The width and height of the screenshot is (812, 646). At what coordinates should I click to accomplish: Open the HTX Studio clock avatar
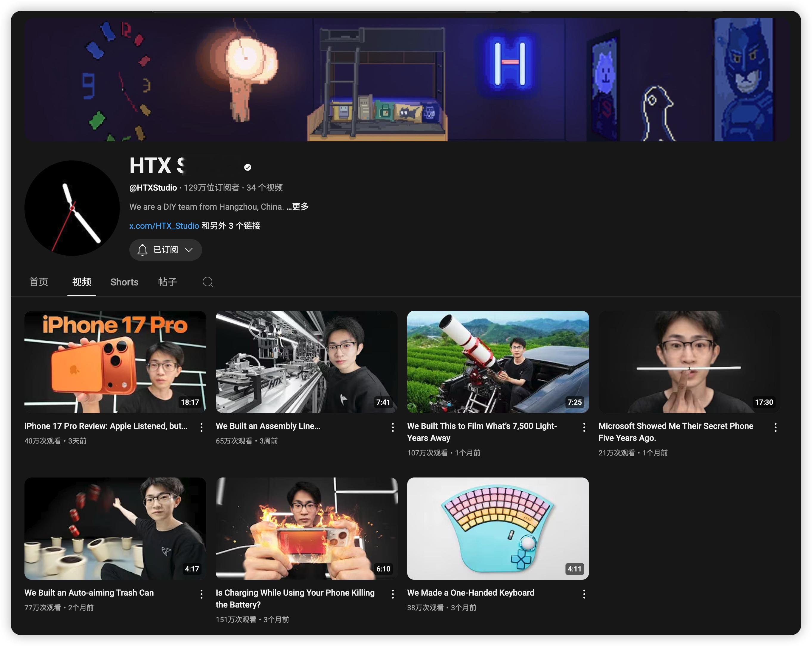(x=72, y=208)
